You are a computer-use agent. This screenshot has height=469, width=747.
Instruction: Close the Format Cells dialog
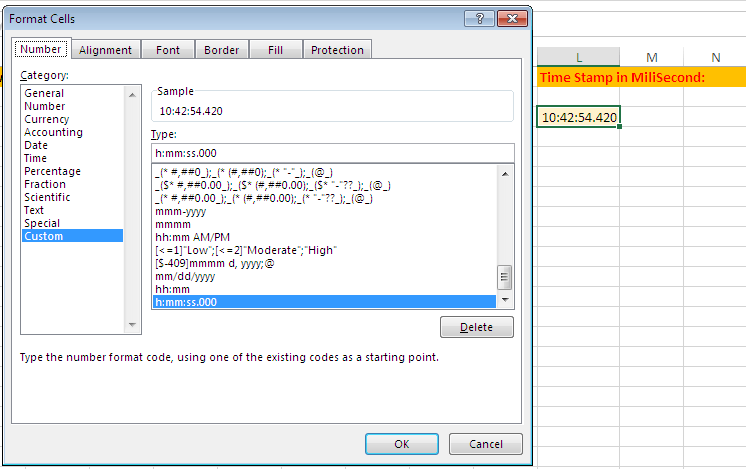510,18
